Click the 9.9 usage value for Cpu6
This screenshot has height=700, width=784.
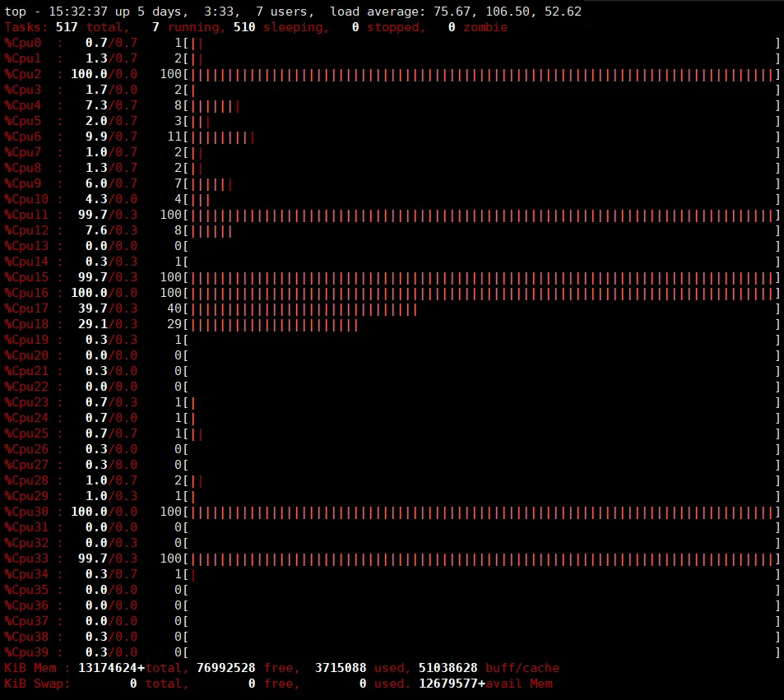click(x=96, y=137)
